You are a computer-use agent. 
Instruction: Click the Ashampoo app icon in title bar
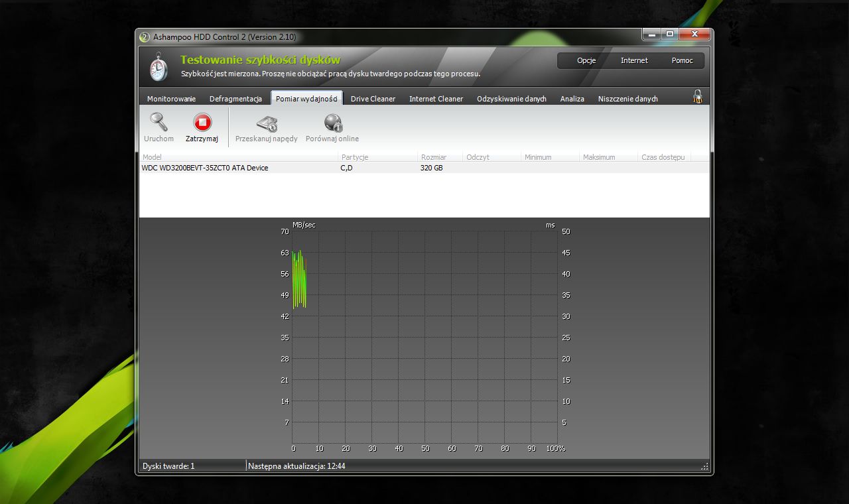point(145,37)
